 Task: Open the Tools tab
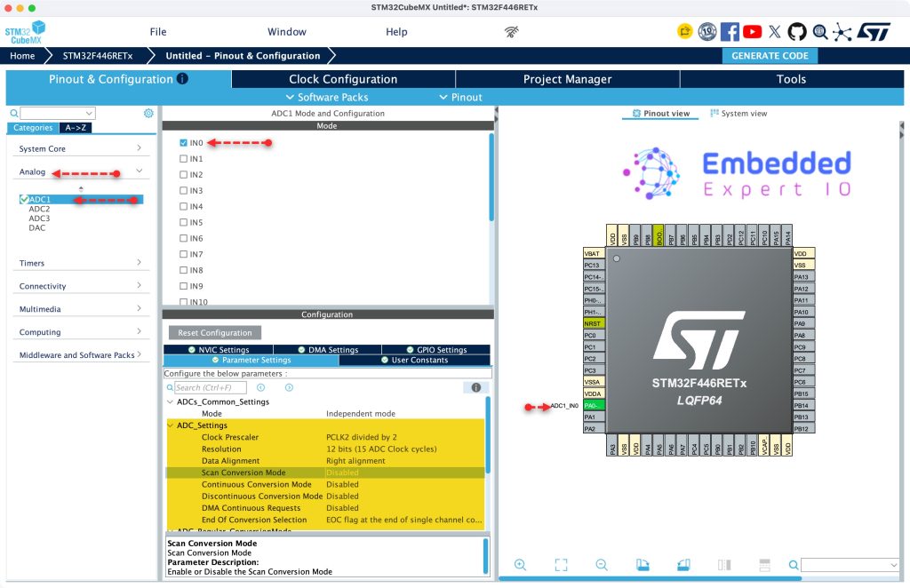tap(791, 79)
